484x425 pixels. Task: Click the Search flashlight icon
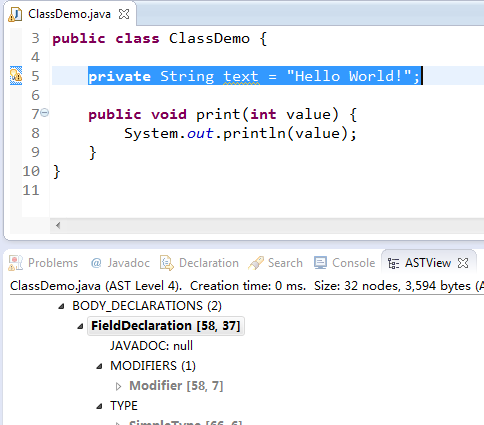point(256,263)
